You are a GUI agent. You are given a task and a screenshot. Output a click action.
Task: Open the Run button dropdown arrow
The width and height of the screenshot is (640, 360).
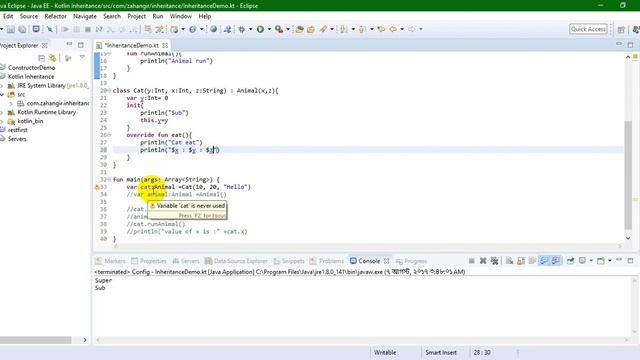point(269,29)
